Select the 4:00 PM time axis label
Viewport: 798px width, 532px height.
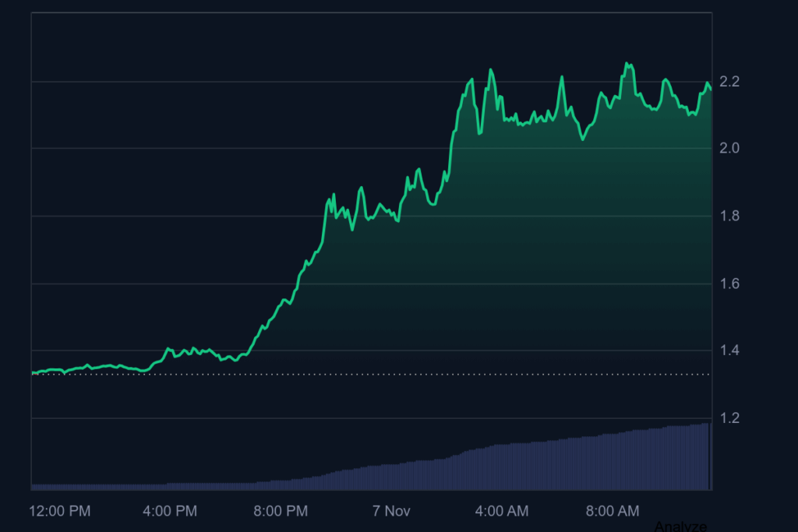169,511
